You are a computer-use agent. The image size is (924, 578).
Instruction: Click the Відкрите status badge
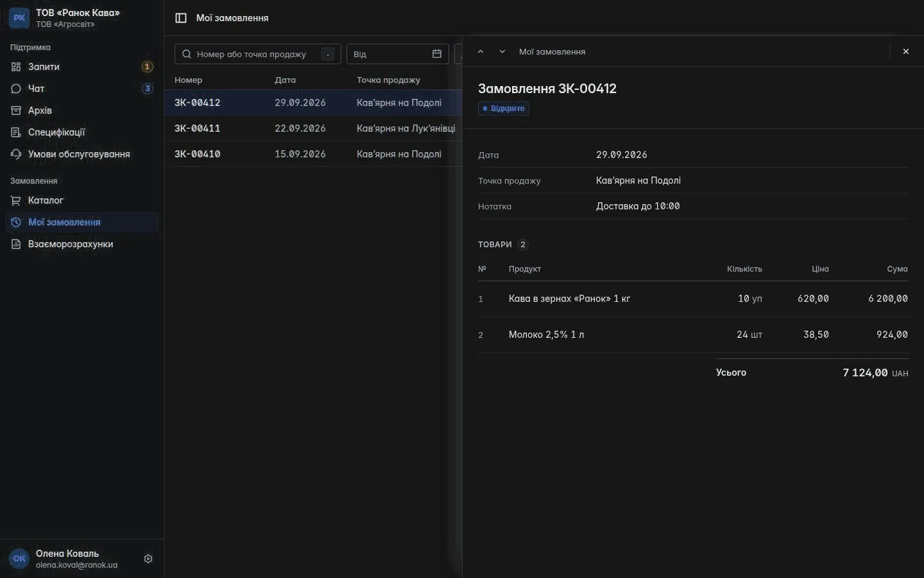[x=504, y=109]
